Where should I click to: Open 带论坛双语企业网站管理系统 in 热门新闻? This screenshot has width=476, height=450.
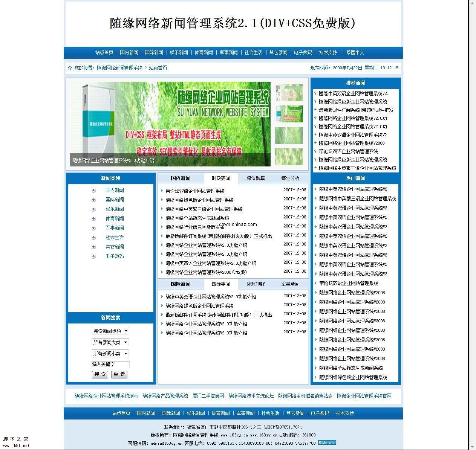(349, 283)
